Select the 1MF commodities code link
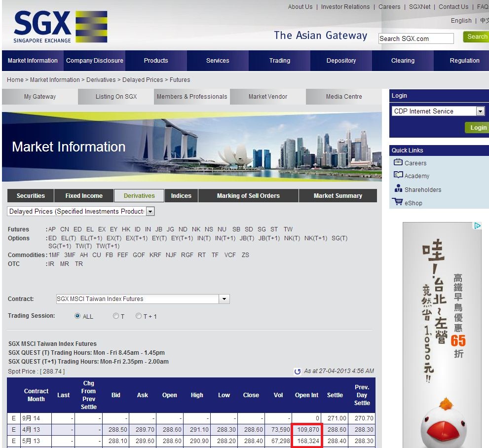The width and height of the screenshot is (489, 448). 54,255
